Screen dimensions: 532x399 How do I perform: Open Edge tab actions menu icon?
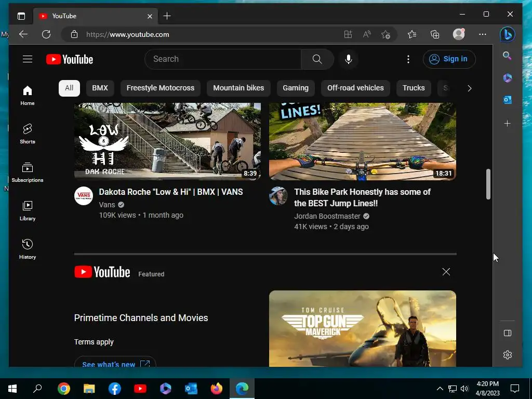[21, 16]
